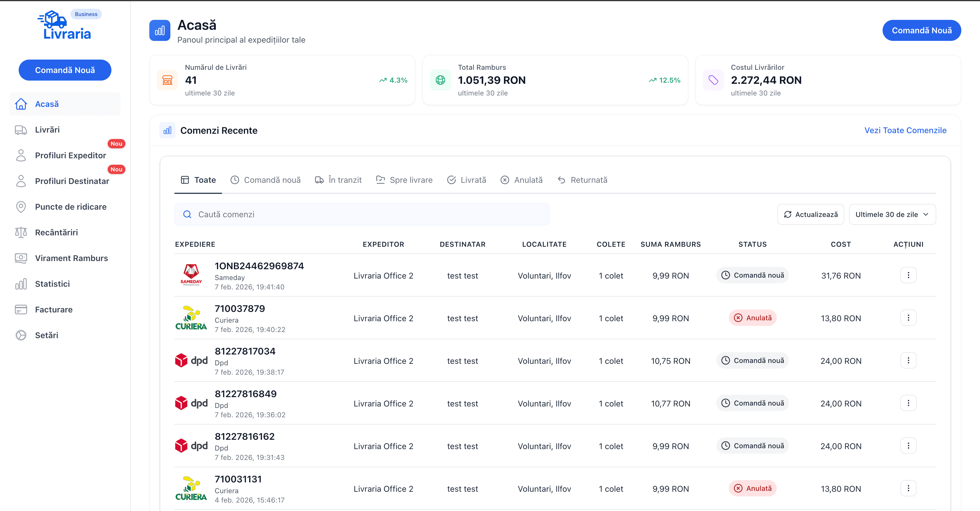Click the Sameday courier logo
The height and width of the screenshot is (511, 980).
point(191,275)
